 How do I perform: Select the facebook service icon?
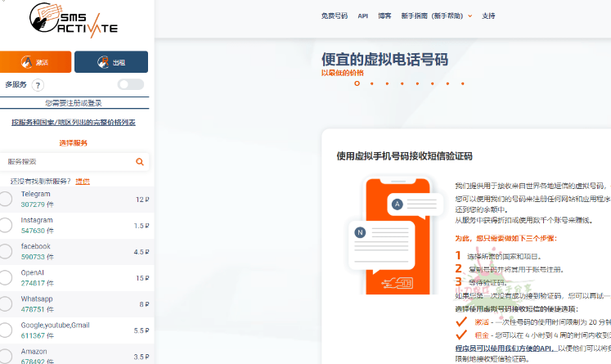point(6,251)
